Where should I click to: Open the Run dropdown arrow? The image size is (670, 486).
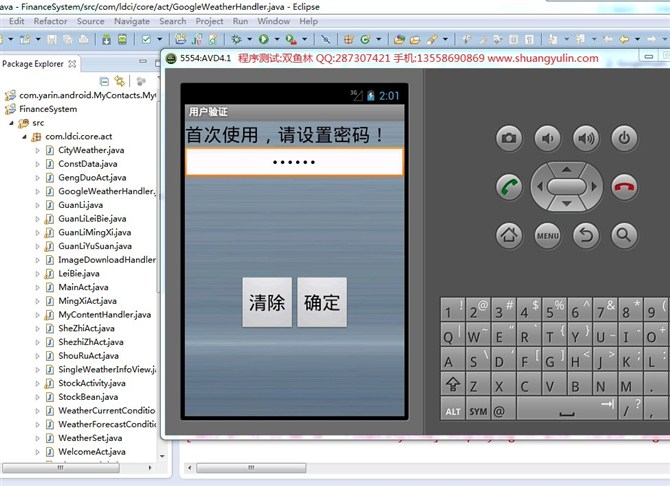(x=277, y=39)
